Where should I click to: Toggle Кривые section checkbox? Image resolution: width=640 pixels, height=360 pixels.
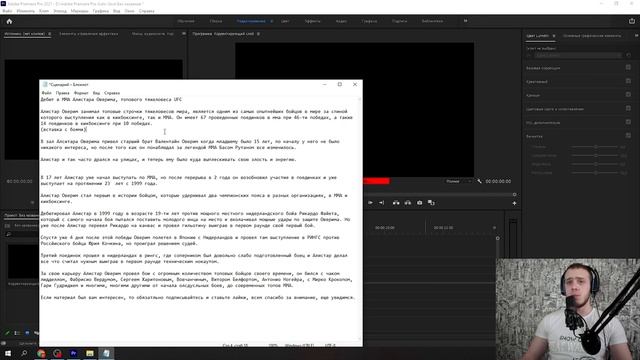coord(628,95)
